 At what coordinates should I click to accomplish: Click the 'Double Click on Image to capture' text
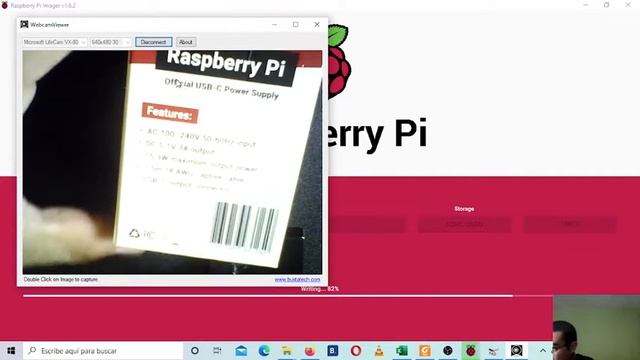click(60, 280)
